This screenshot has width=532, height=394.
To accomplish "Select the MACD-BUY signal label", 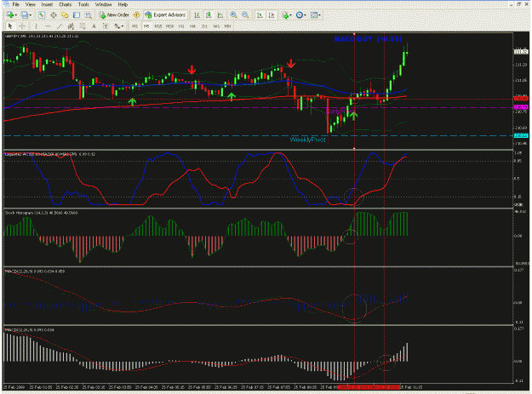I will click(368, 39).
